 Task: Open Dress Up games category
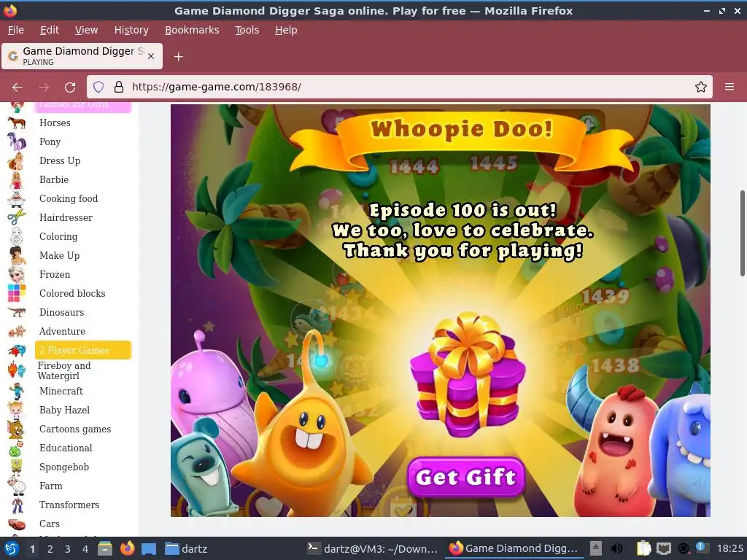(60, 161)
